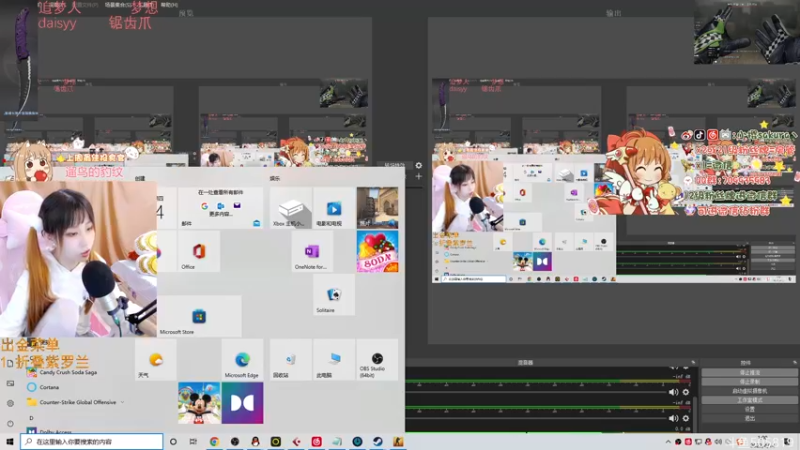Open the Movies & TV (电影和电视) tile
The height and width of the screenshot is (450, 800).
point(334,208)
